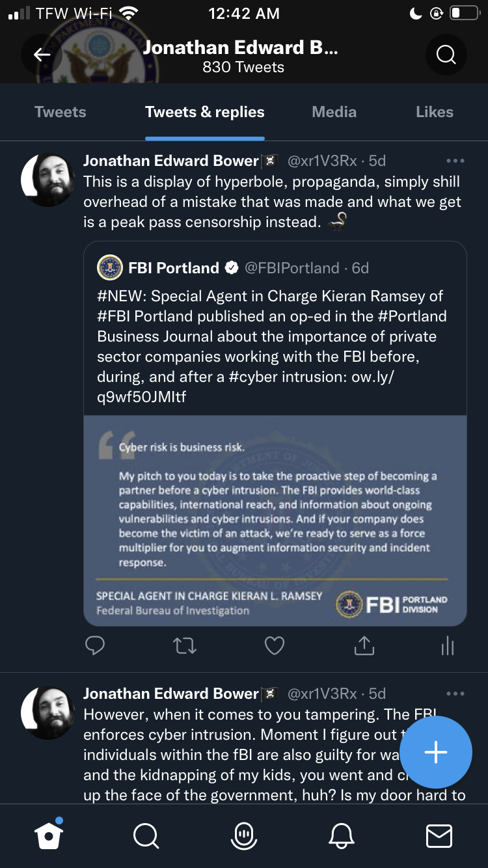Open search from profile header

pyautogui.click(x=446, y=55)
